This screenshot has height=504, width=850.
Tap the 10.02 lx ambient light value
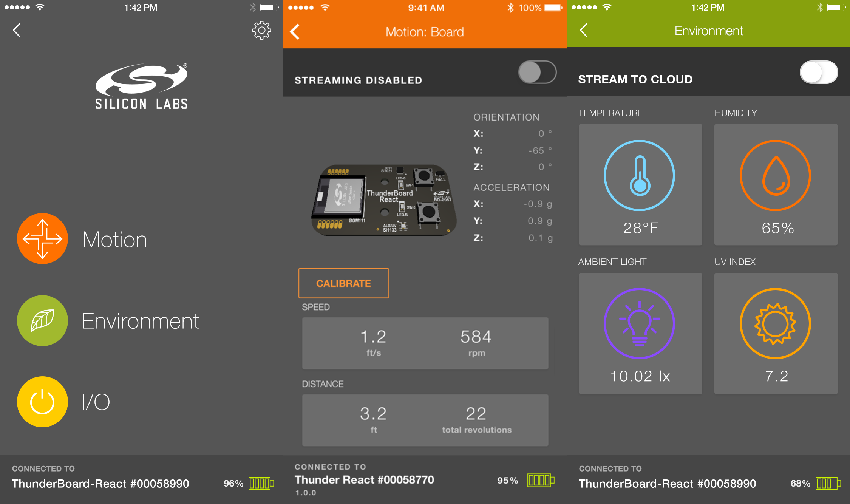point(640,376)
